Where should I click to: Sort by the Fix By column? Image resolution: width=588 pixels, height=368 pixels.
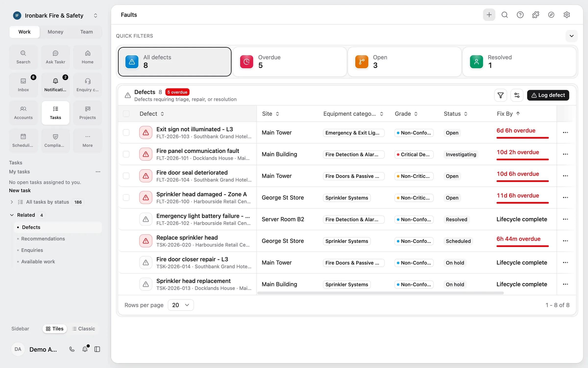[x=508, y=114]
